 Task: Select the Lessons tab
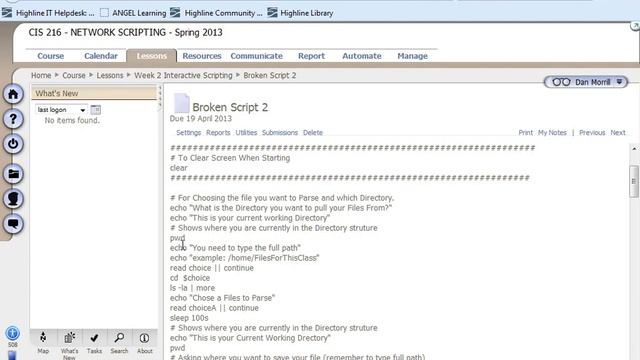151,56
